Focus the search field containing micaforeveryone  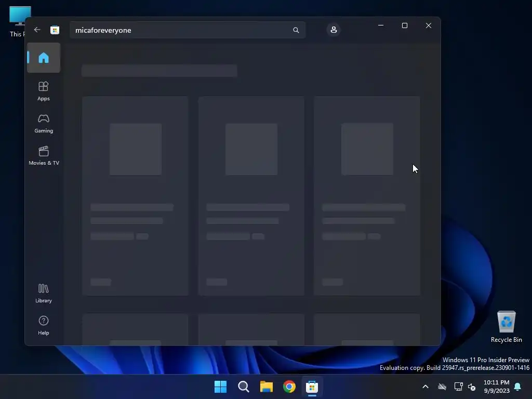pyautogui.click(x=187, y=30)
